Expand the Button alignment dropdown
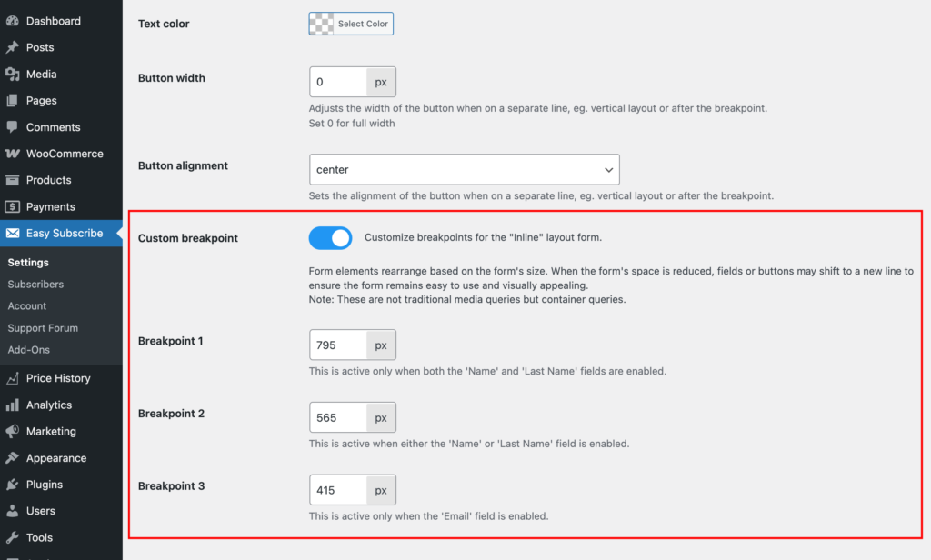The width and height of the screenshot is (931, 560). [x=465, y=169]
